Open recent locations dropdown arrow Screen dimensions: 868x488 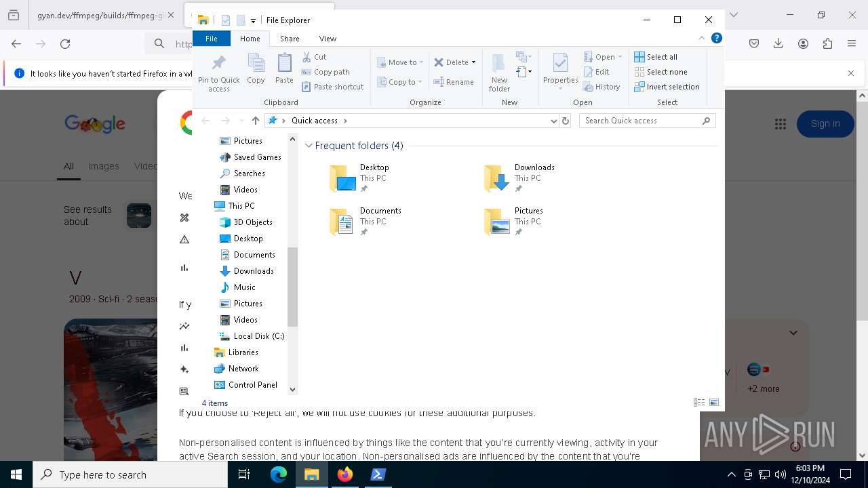(x=241, y=121)
